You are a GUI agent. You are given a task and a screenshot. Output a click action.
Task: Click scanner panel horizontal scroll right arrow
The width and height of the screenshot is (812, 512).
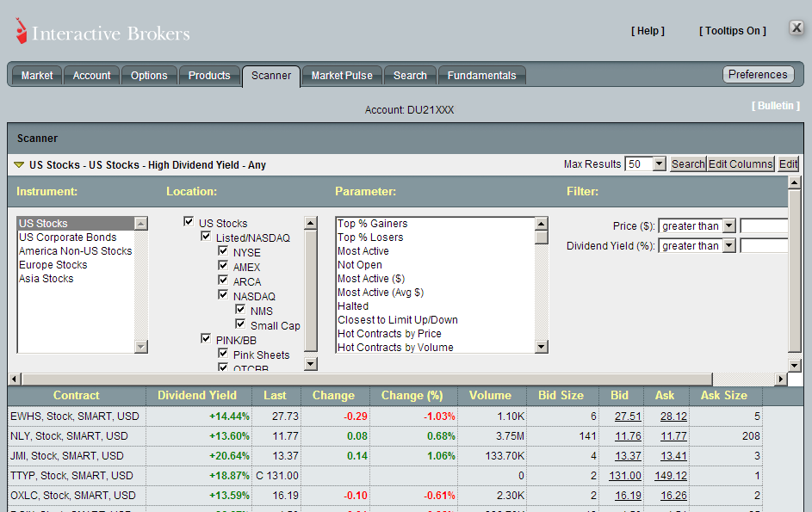pos(781,379)
